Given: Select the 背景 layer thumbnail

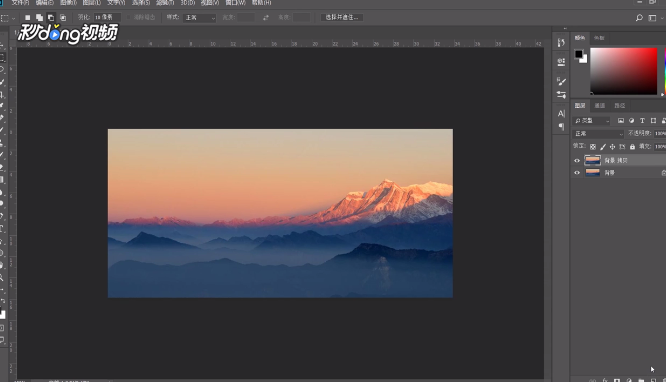Looking at the screenshot, I should 593,173.
